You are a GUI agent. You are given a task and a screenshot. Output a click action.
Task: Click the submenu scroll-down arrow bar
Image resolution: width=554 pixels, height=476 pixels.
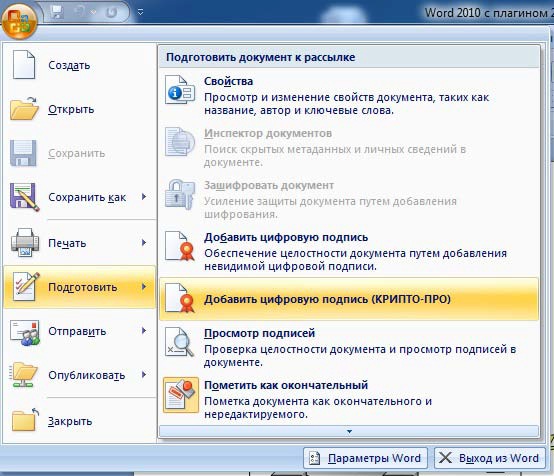(349, 431)
